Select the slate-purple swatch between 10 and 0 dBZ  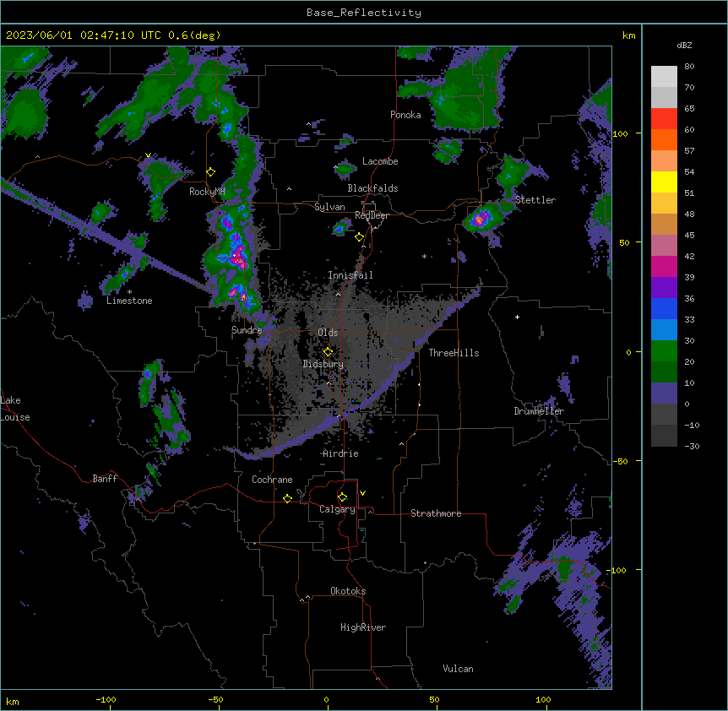click(x=664, y=393)
